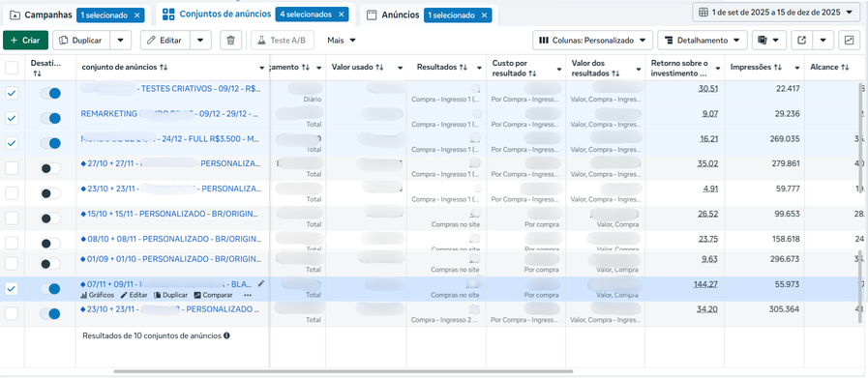Viewport: 868px width, 378px height.
Task: Clear the Anúncios 1 selecionado filter
Action: point(484,15)
